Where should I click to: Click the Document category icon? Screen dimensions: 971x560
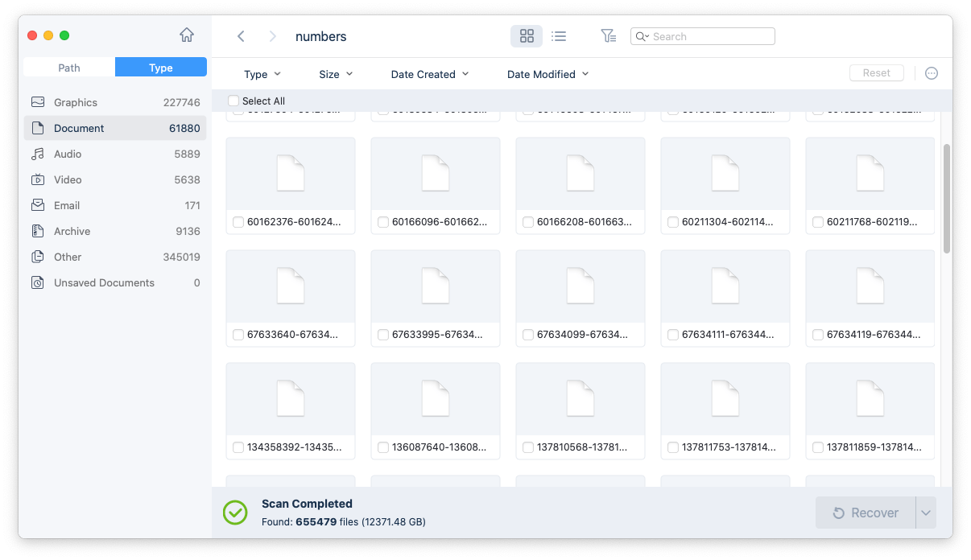[38, 128]
